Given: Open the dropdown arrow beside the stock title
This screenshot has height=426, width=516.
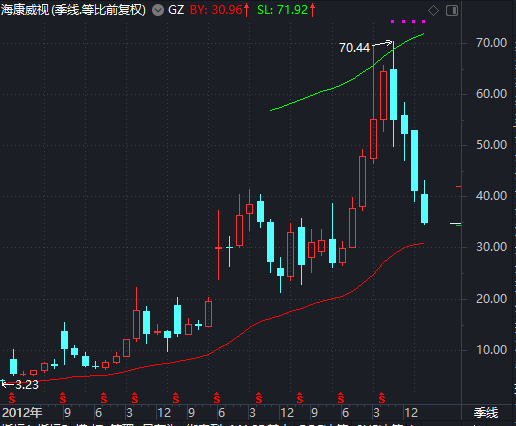Looking at the screenshot, I should pos(158,10).
